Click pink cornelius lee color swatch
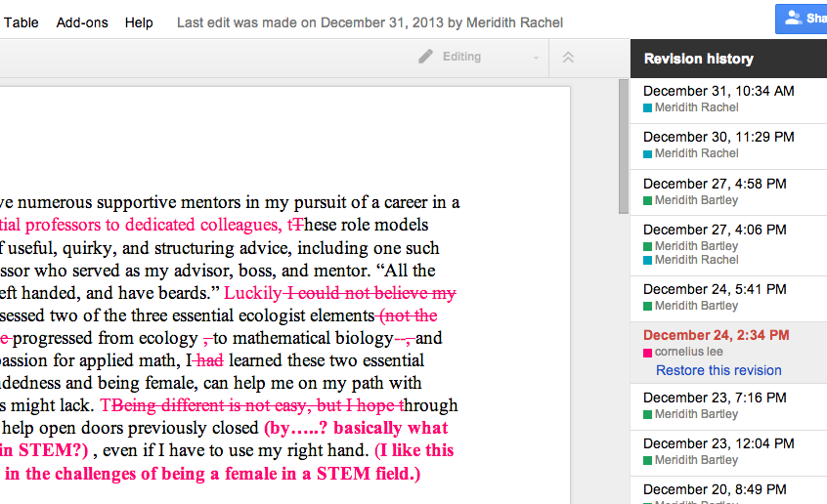827x504 pixels. coord(647,352)
